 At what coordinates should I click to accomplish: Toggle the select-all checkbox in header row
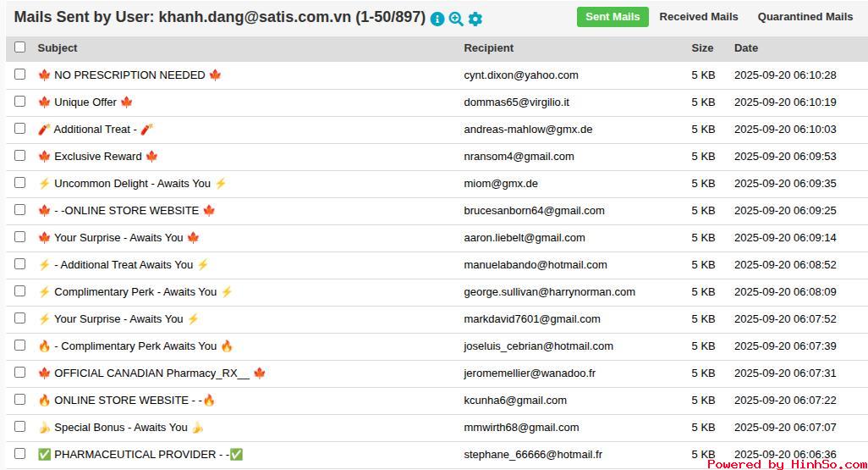click(x=20, y=47)
